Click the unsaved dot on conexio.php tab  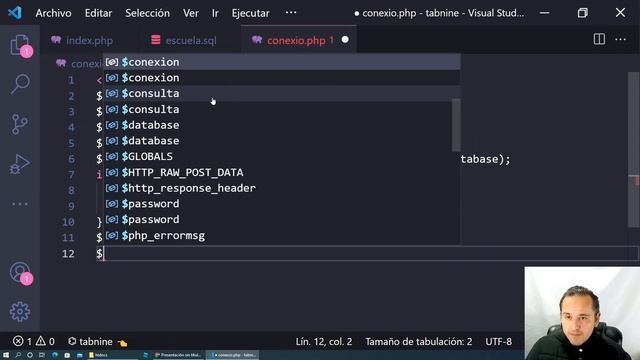345,40
